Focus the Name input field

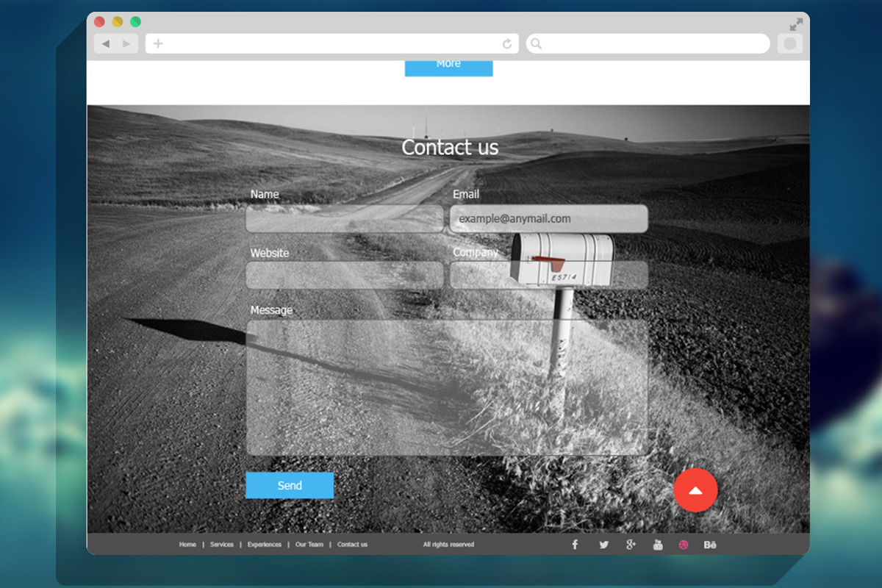pos(345,218)
